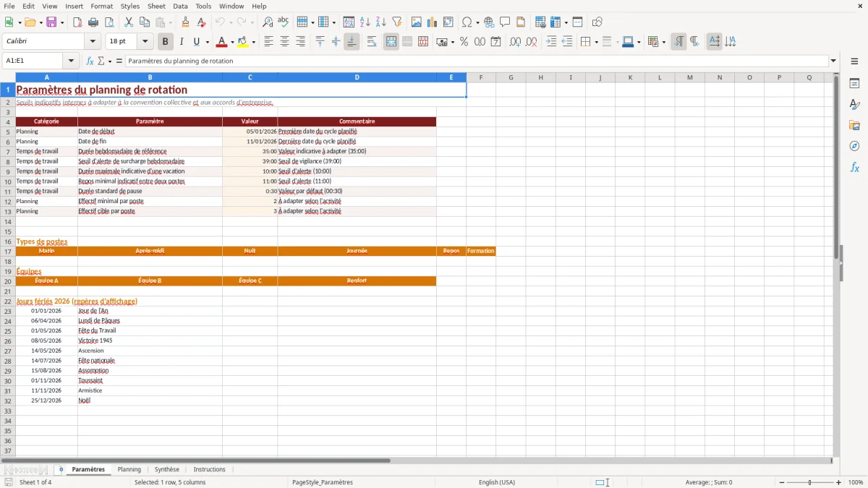The image size is (868, 488).
Task: Open background color dropdown arrow
Action: 253,42
